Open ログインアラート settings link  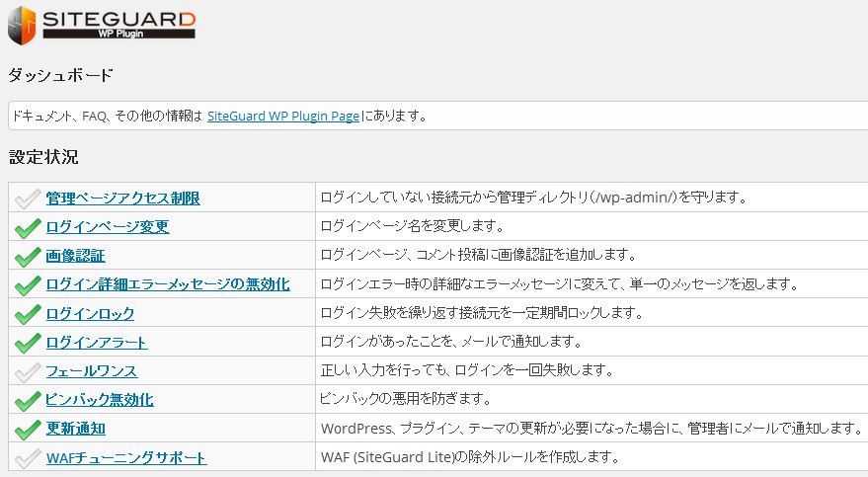pos(97,343)
